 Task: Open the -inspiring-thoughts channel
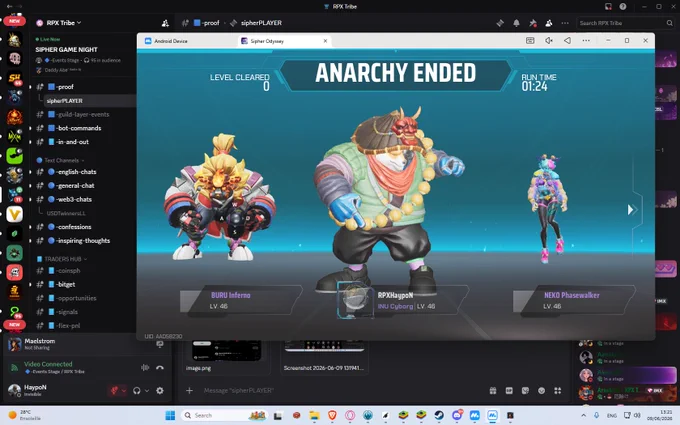coord(82,241)
